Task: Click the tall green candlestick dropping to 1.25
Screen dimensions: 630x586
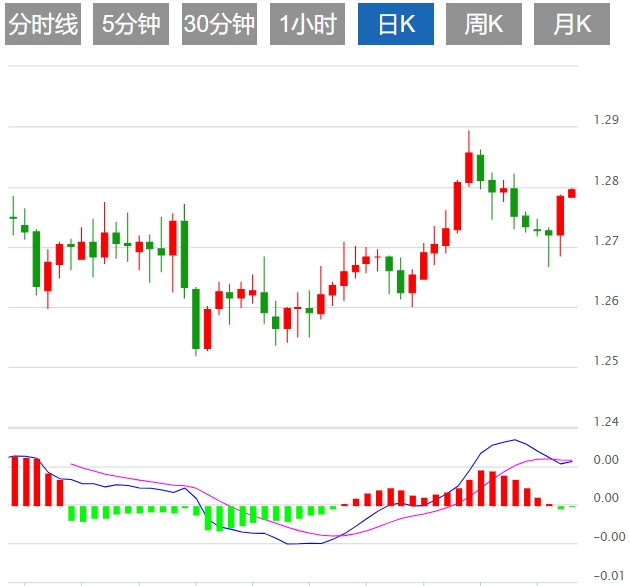Action: 196,318
